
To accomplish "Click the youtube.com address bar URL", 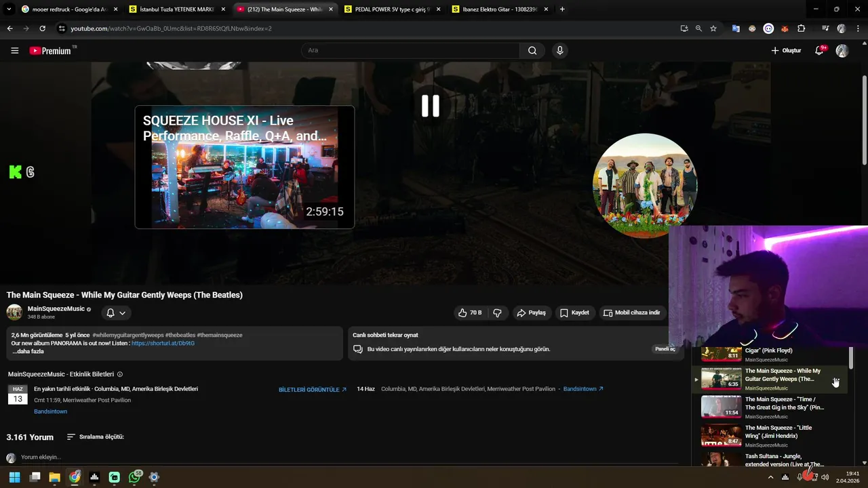I will 171,28.
